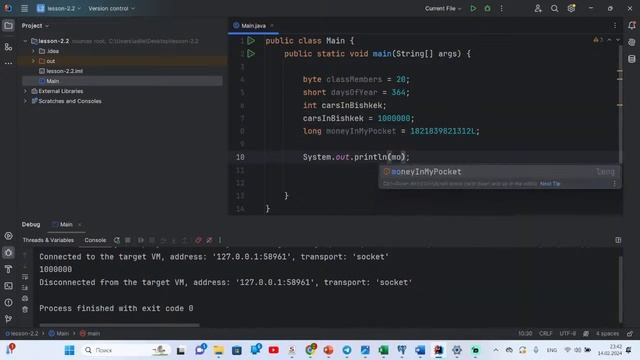Open the Run/Services tool window icon in left sidebar

[8, 236]
